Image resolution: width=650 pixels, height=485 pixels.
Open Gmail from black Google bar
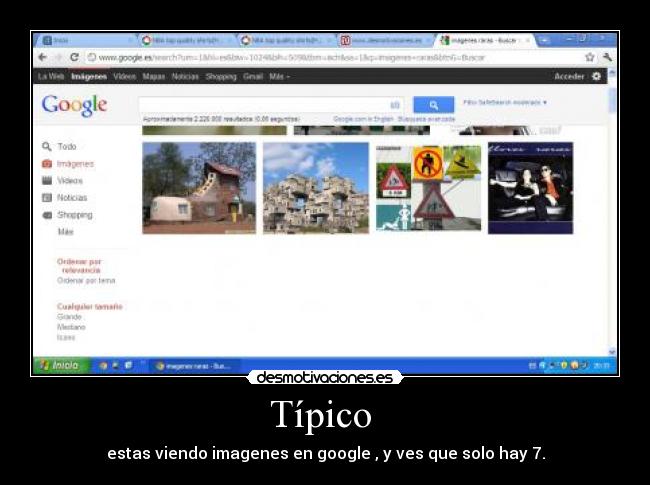(253, 76)
